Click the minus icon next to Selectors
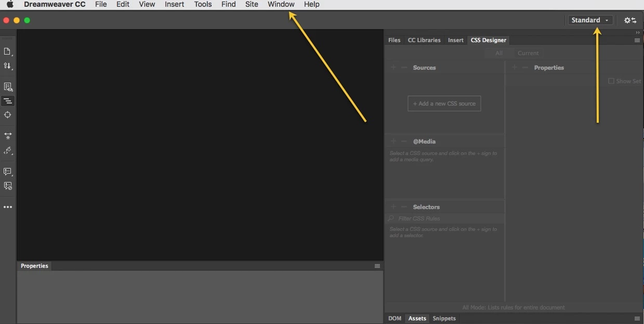644x324 pixels. pos(404,207)
